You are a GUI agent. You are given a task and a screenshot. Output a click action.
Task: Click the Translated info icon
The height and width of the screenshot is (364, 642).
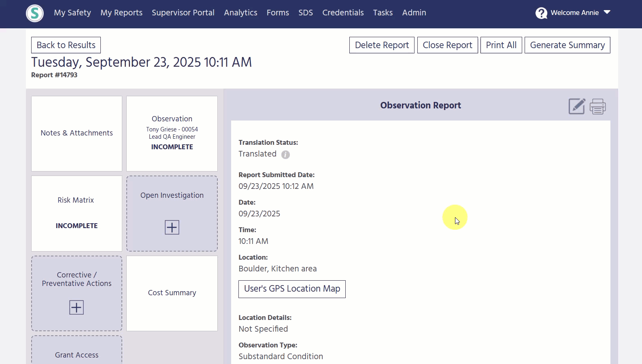point(285,154)
